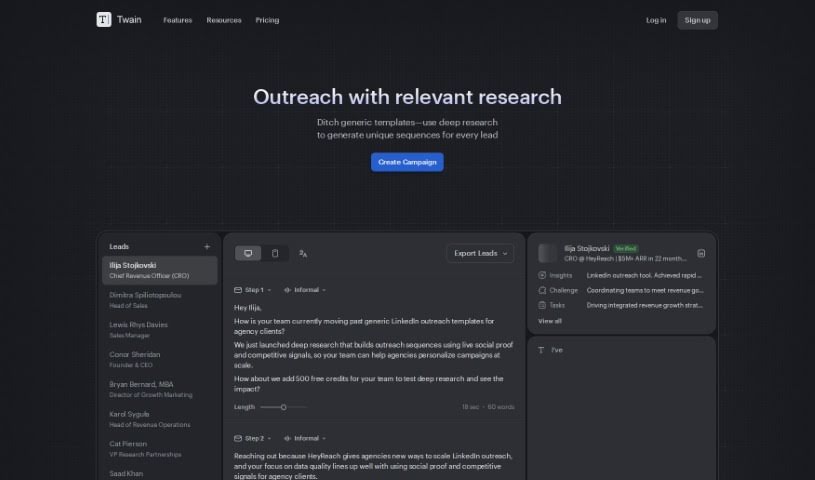Click the Twain logo icon
Viewport: 815px width, 480px height.
(x=104, y=20)
